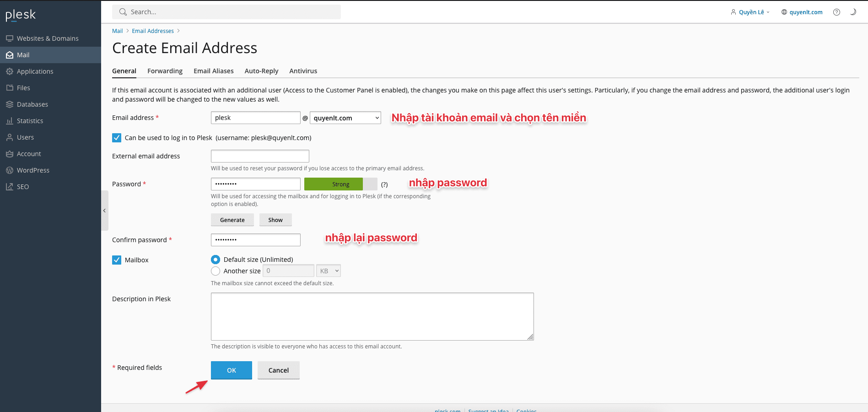Click the Files folder icon in sidebar
The width and height of the screenshot is (868, 412).
[x=9, y=88]
